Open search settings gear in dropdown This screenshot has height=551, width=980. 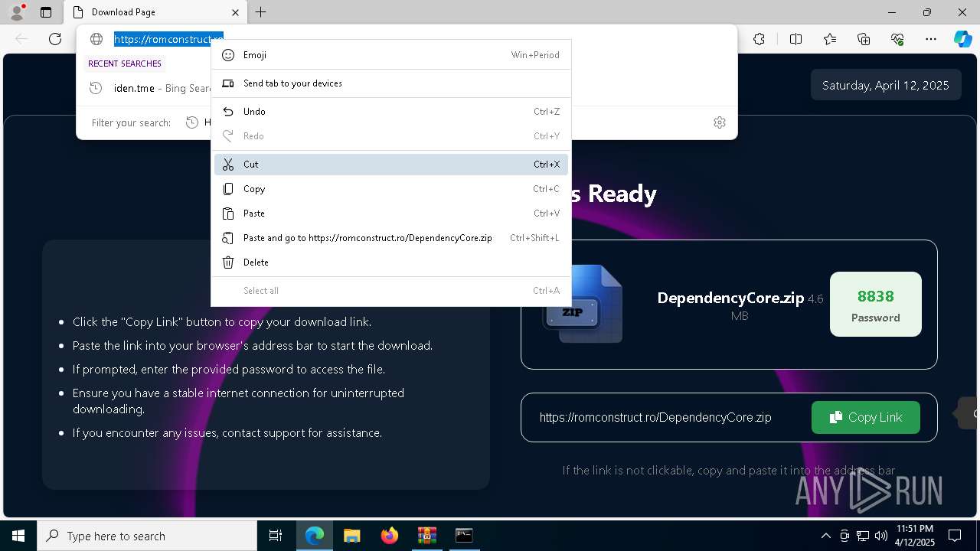click(x=720, y=122)
